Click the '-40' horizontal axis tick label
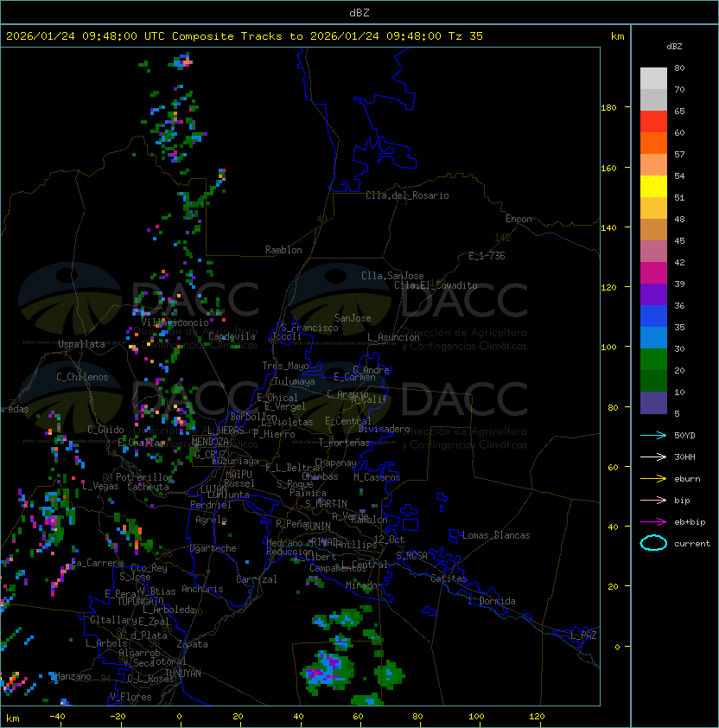The width and height of the screenshot is (719, 728). tap(57, 717)
